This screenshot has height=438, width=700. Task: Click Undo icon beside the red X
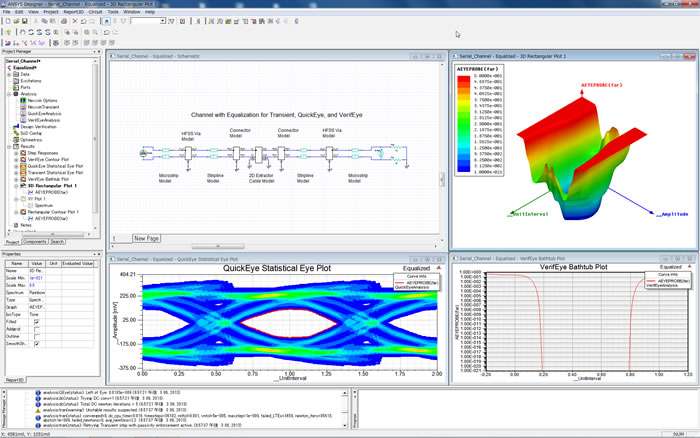coord(83,21)
